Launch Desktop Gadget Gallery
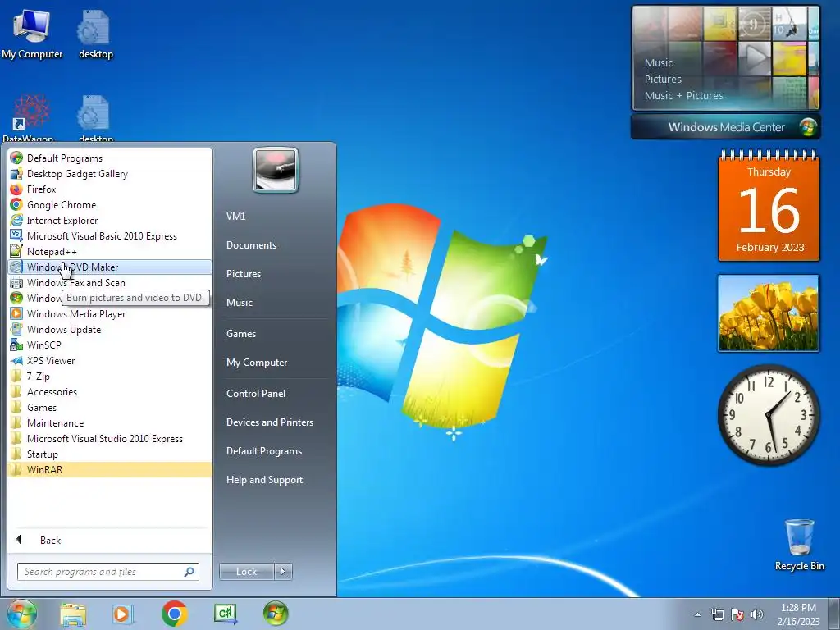Viewport: 840px width, 630px height. 110,174
